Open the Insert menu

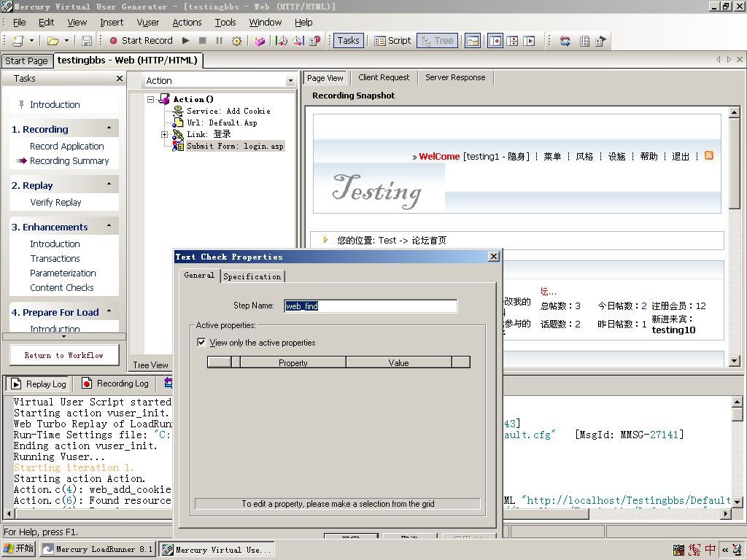(x=112, y=23)
